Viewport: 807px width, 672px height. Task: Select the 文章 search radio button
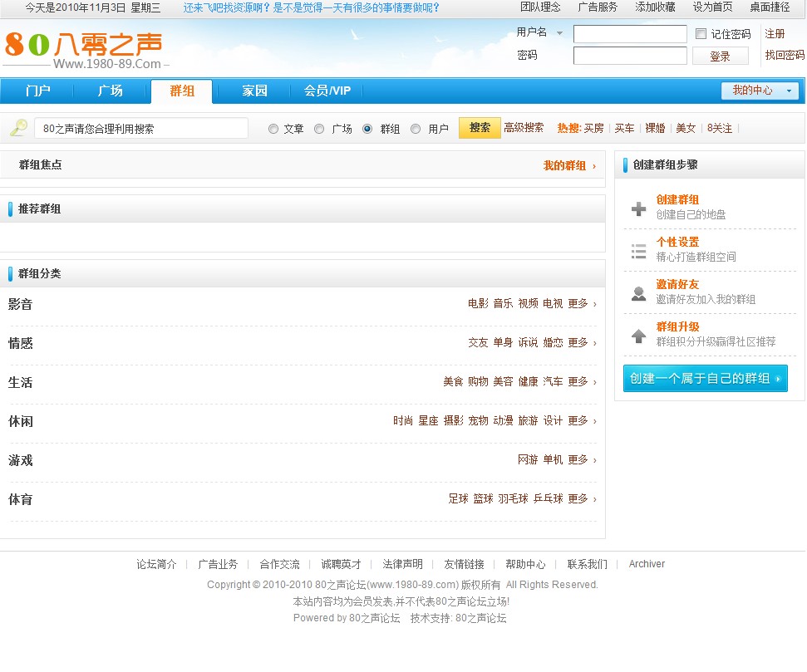[273, 129]
